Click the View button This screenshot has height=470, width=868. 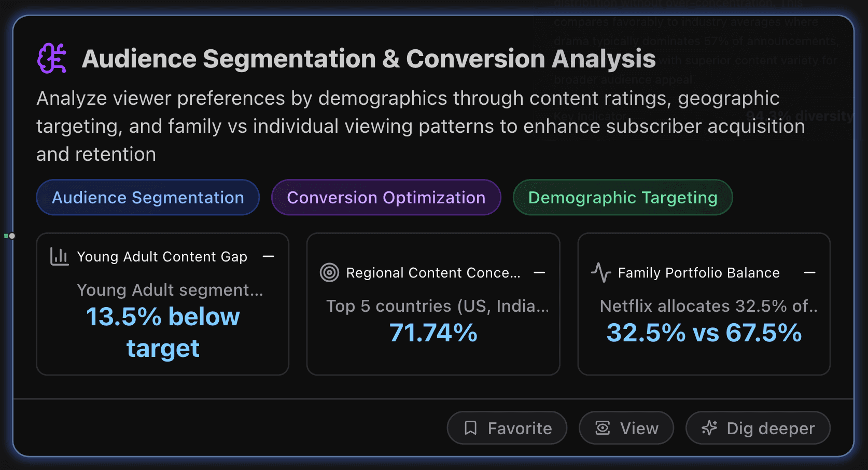[626, 427]
